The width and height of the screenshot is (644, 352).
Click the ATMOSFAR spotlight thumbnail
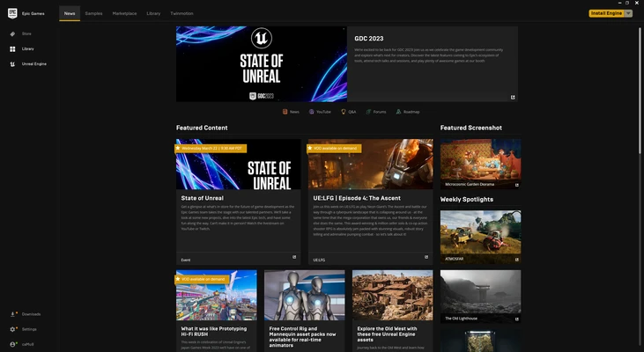point(480,237)
